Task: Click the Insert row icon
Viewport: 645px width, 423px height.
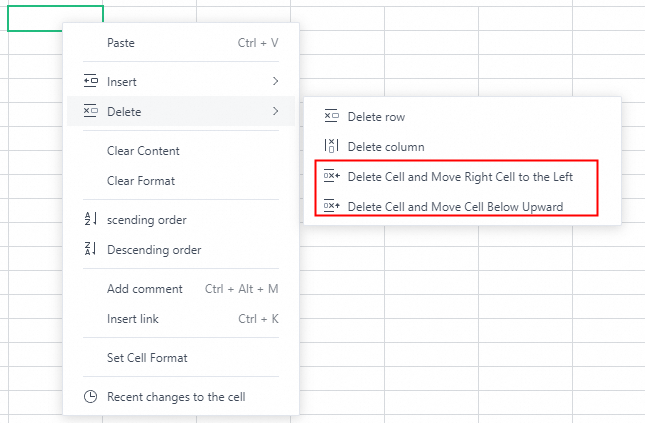Action: point(90,81)
